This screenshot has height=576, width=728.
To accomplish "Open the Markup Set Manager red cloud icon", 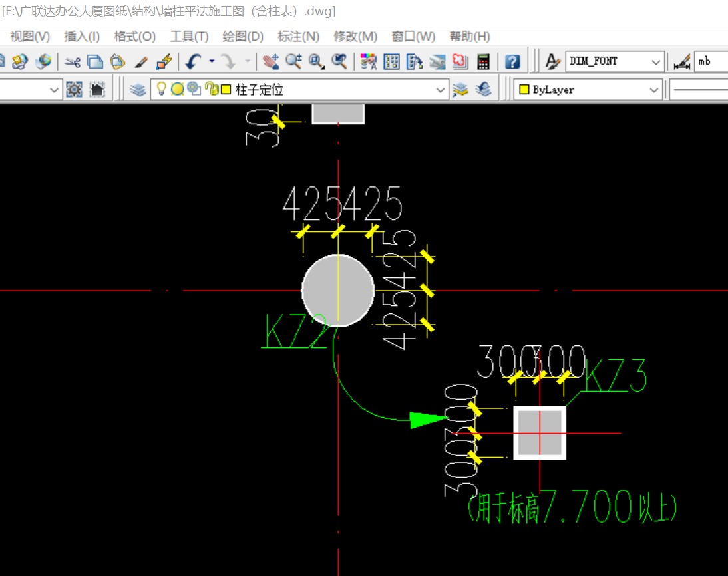I will pyautogui.click(x=460, y=61).
